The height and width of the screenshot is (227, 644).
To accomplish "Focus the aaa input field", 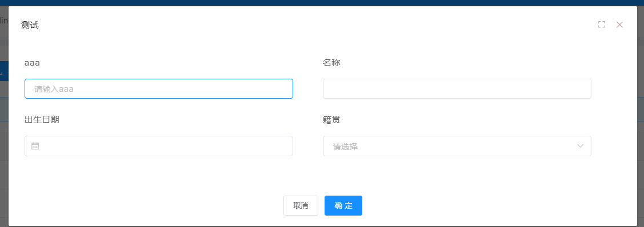I will pyautogui.click(x=158, y=88).
